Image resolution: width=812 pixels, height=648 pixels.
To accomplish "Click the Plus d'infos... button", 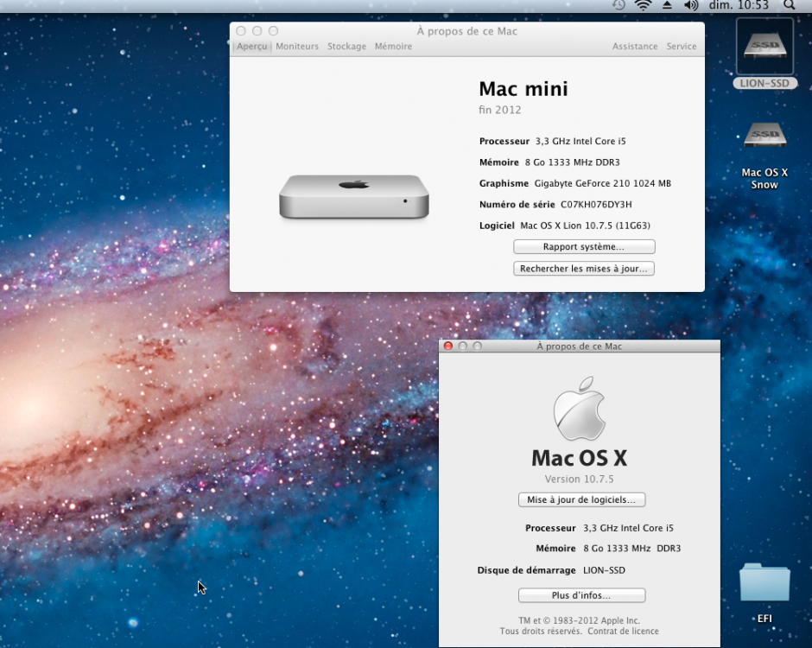I will [581, 595].
